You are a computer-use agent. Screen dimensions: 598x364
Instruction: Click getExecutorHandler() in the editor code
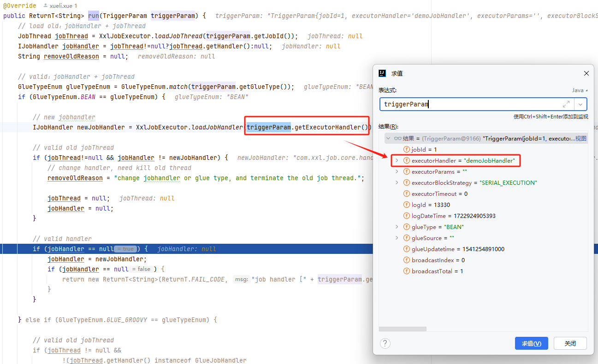coord(332,127)
